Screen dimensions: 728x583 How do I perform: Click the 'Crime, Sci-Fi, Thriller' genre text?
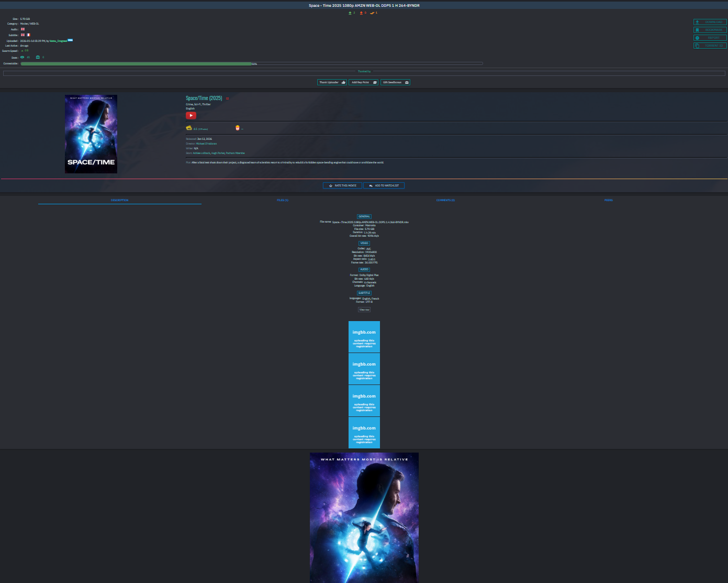coord(198,104)
